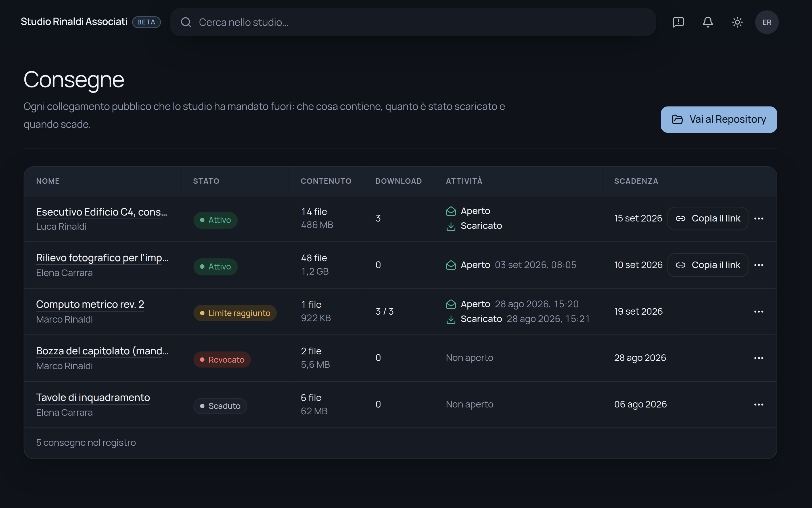
Task: Click the NOME column header
Action: [48, 181]
